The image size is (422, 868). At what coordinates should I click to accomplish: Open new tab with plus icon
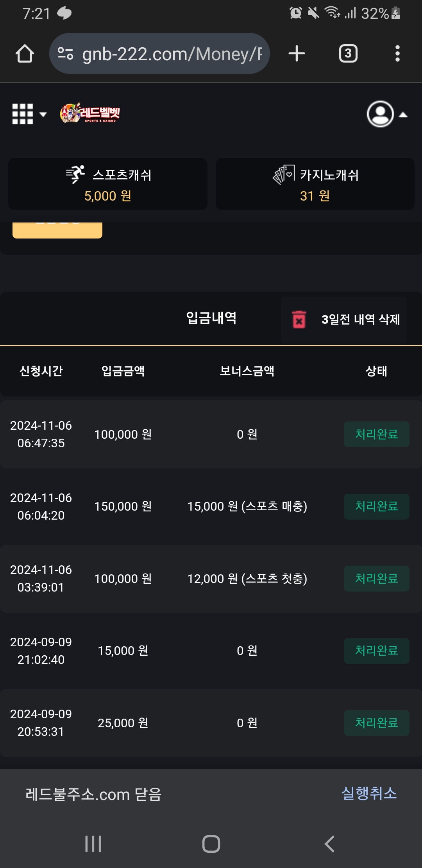click(297, 54)
